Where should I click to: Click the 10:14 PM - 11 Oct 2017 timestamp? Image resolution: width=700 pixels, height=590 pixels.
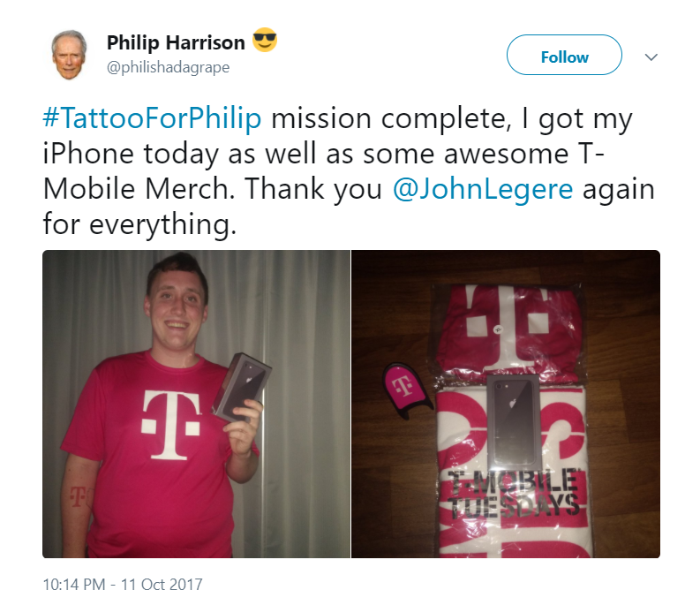[123, 584]
